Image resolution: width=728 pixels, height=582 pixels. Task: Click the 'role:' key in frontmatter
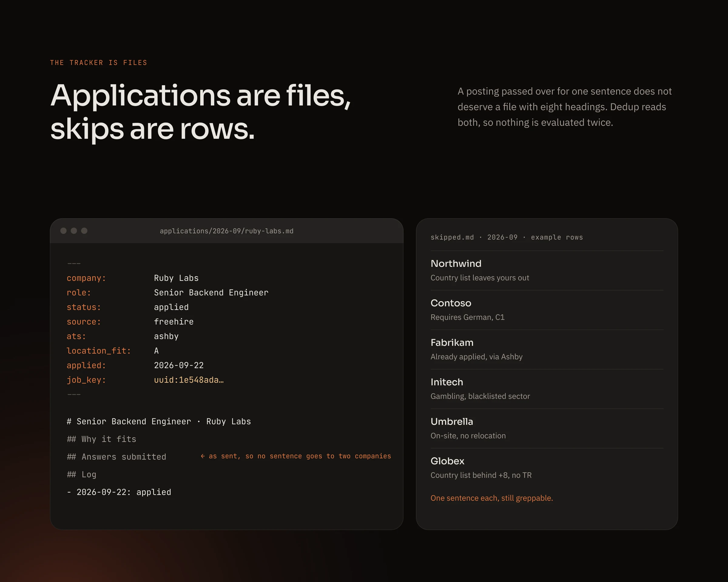79,293
